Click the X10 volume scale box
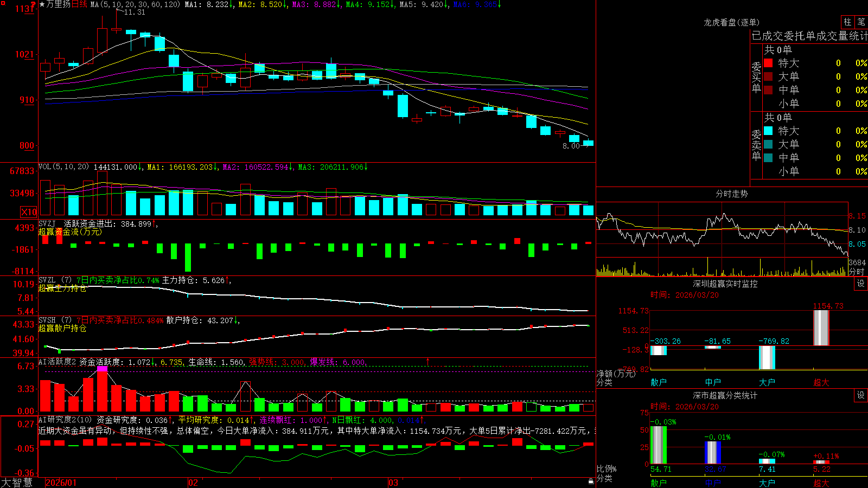868x488 pixels. 29,212
